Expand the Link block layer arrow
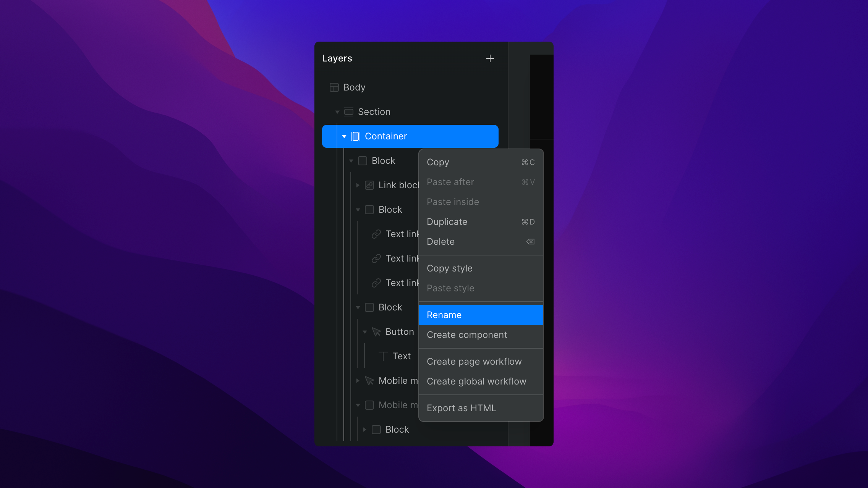The height and width of the screenshot is (488, 868). [358, 185]
